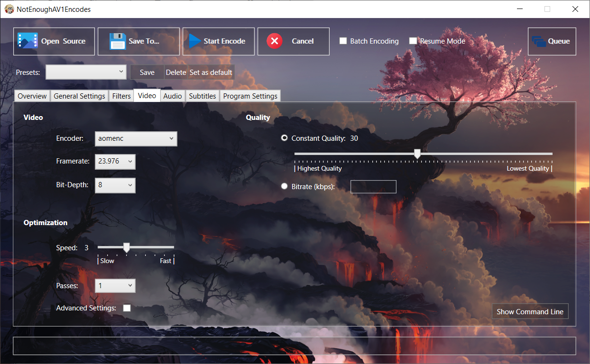Click the Optimization section heading
This screenshot has height=364, width=590.
(46, 222)
